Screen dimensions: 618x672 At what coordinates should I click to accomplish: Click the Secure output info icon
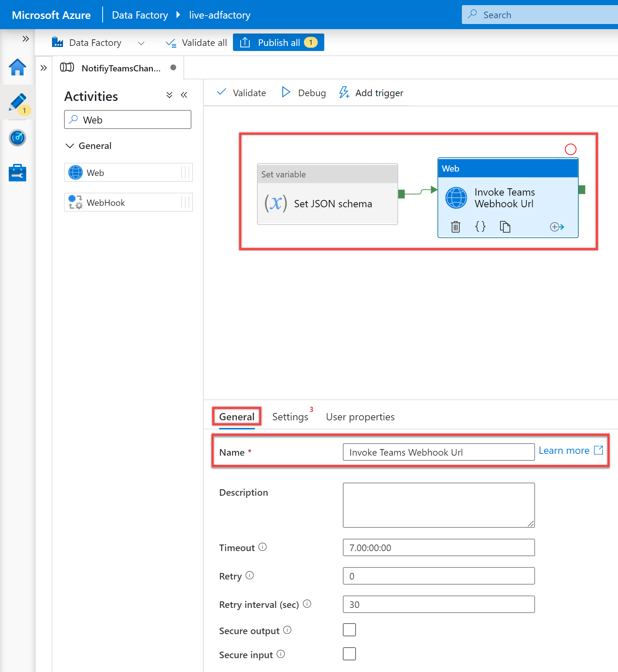(288, 630)
